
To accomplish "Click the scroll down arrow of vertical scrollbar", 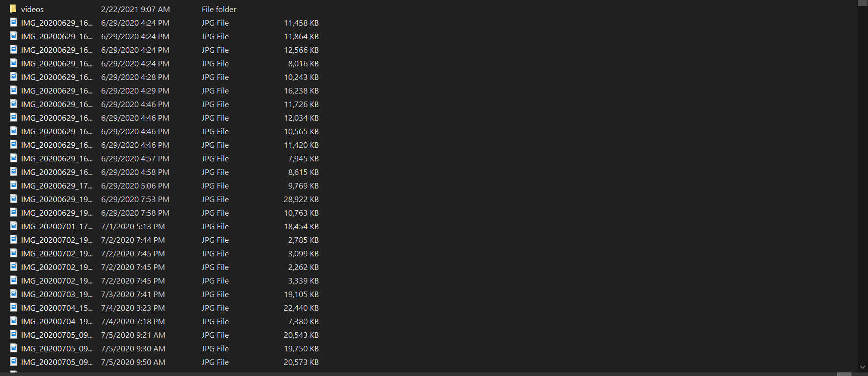I will pos(862,368).
